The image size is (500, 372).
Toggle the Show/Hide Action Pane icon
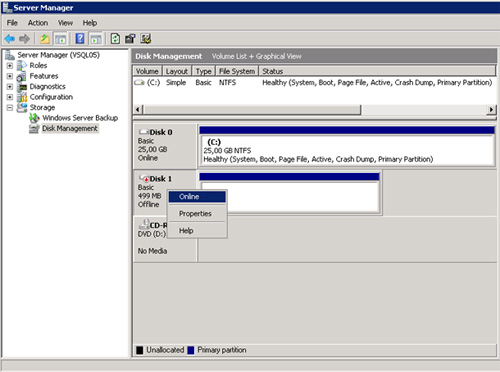(96, 39)
